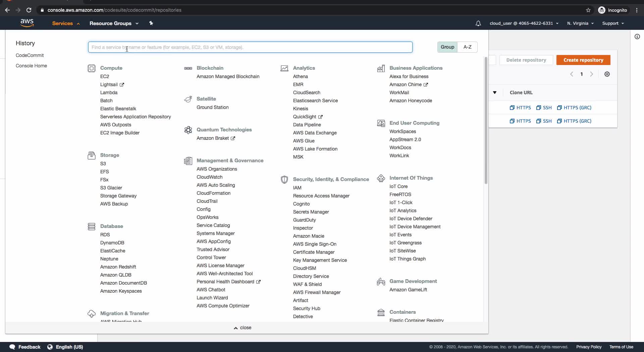Click the pin shortcuts icon in navbar

[x=151, y=23]
